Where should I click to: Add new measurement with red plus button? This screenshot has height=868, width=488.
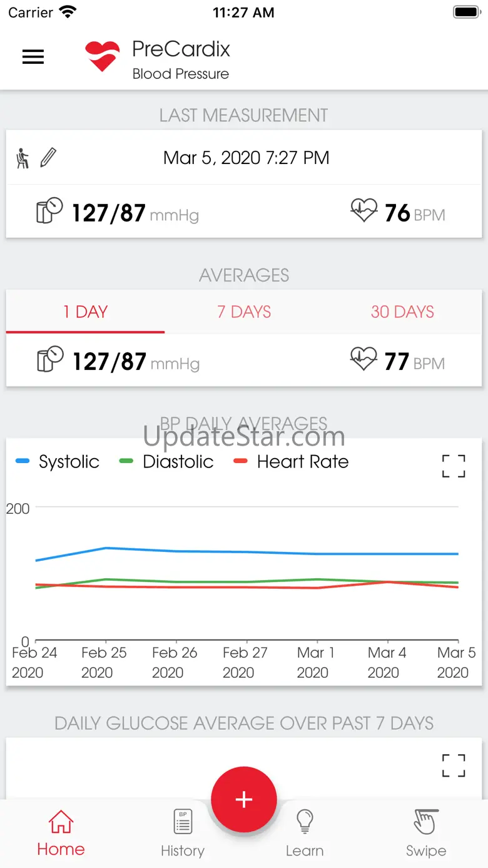click(244, 799)
